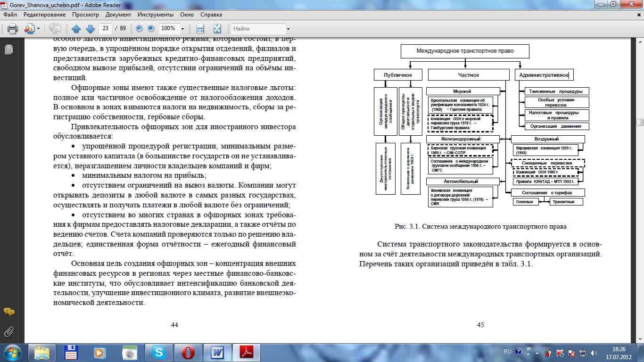Click the vertical scrollbar thumb
This screenshot has height=362, width=644.
tap(640, 123)
